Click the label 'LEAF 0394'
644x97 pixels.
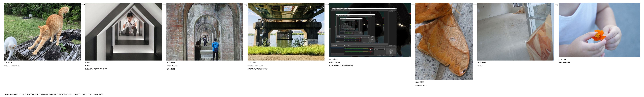(333, 59)
